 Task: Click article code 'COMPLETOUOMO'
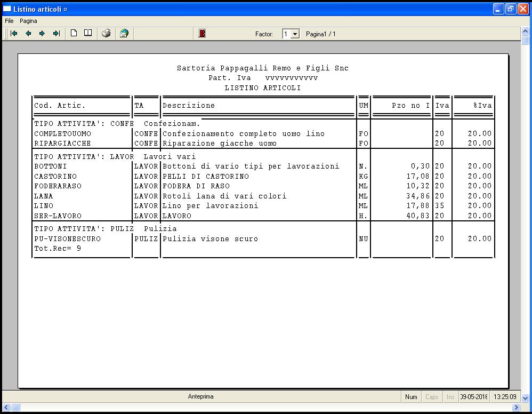pyautogui.click(x=63, y=134)
